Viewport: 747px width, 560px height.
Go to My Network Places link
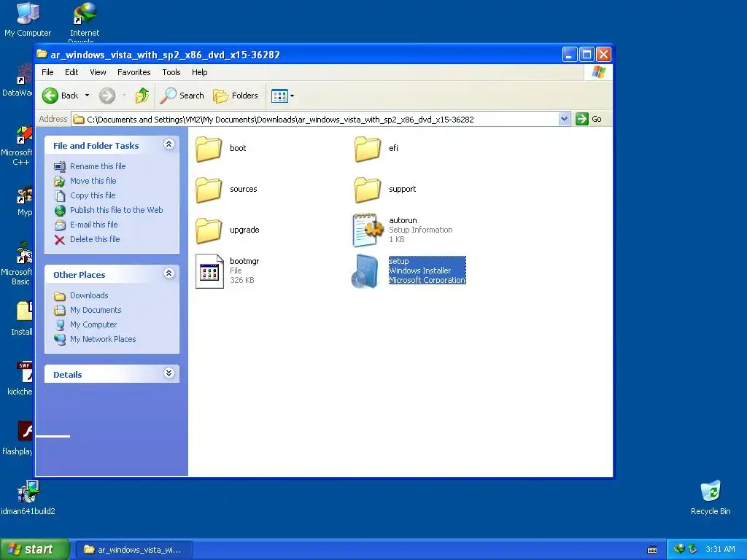tap(103, 339)
